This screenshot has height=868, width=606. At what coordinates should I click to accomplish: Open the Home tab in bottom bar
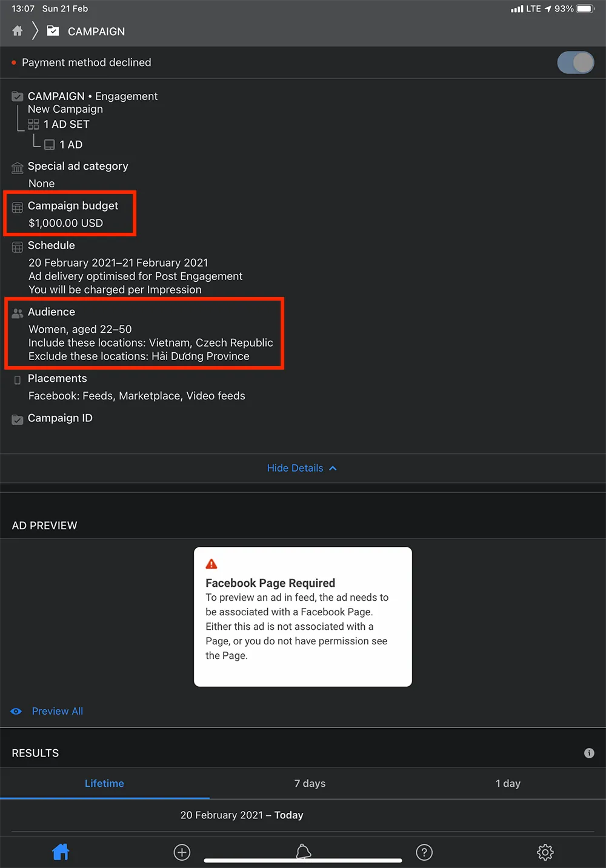click(x=61, y=852)
